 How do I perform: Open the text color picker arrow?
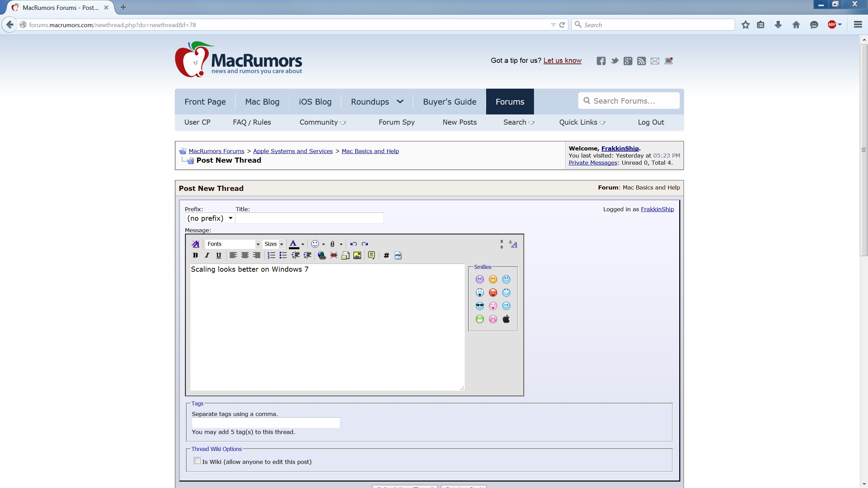coord(303,244)
